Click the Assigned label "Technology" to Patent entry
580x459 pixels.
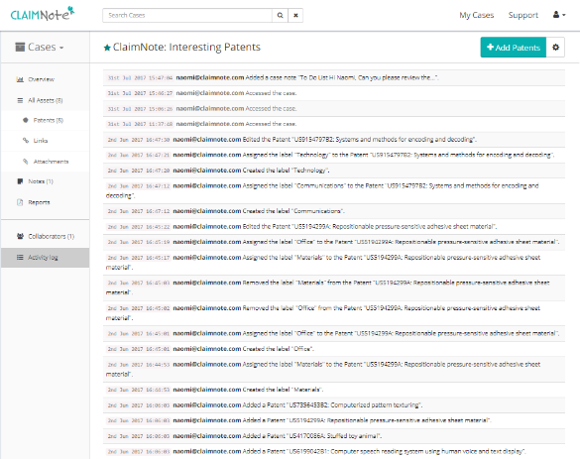click(x=334, y=155)
